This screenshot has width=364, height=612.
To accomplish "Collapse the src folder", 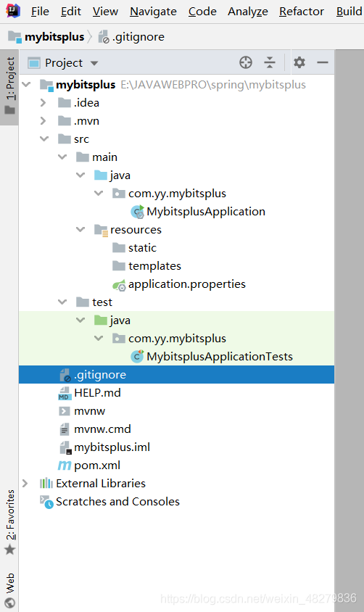I will (44, 139).
